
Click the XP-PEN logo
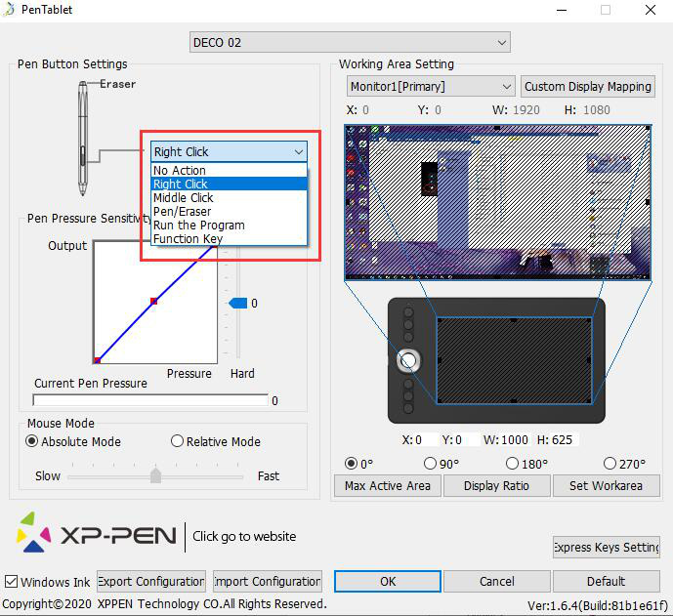(96, 536)
